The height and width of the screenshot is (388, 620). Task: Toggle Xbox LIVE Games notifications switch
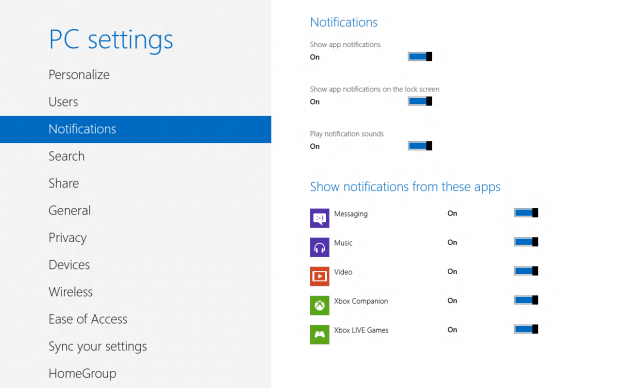(526, 329)
